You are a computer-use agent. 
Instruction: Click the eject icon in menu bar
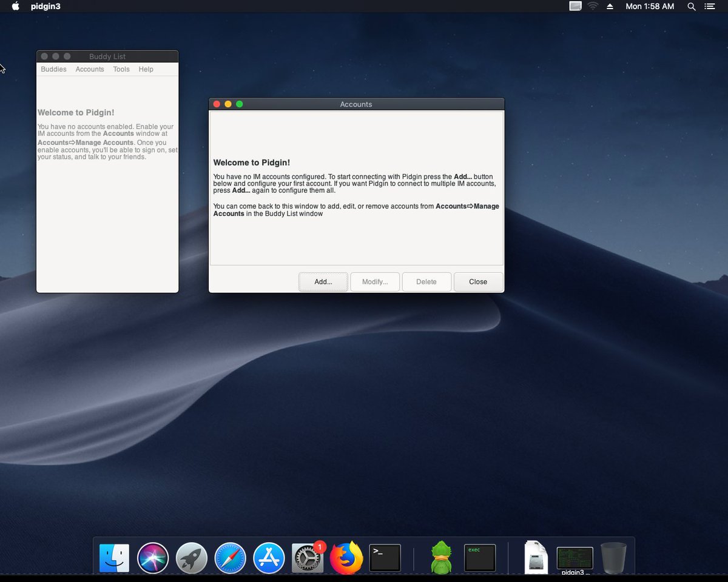(610, 6)
